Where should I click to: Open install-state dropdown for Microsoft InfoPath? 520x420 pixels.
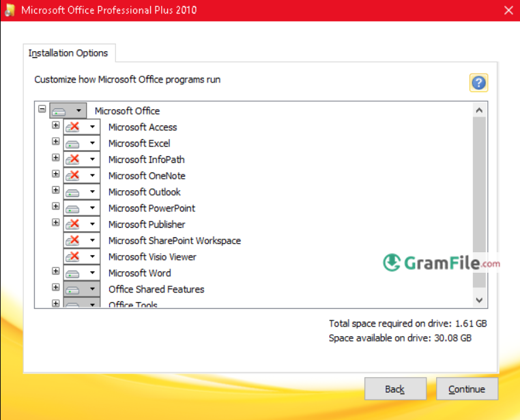82,160
